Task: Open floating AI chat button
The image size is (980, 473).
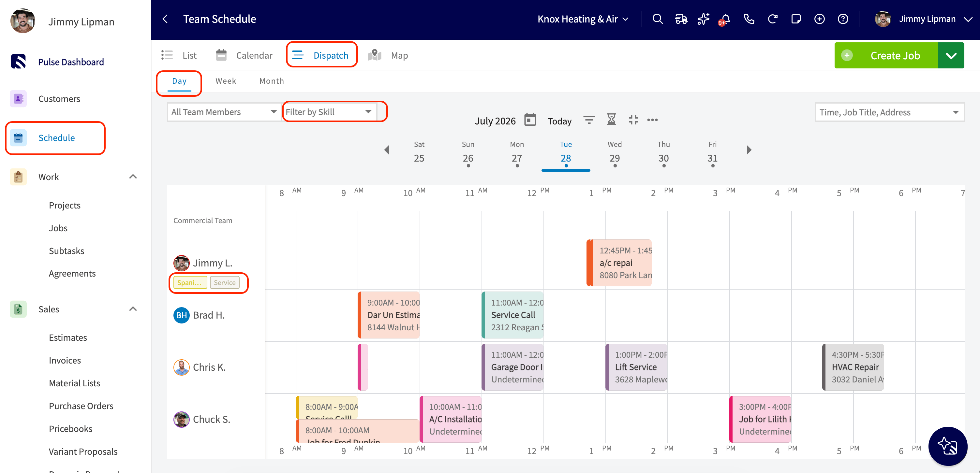Action: tap(948, 446)
